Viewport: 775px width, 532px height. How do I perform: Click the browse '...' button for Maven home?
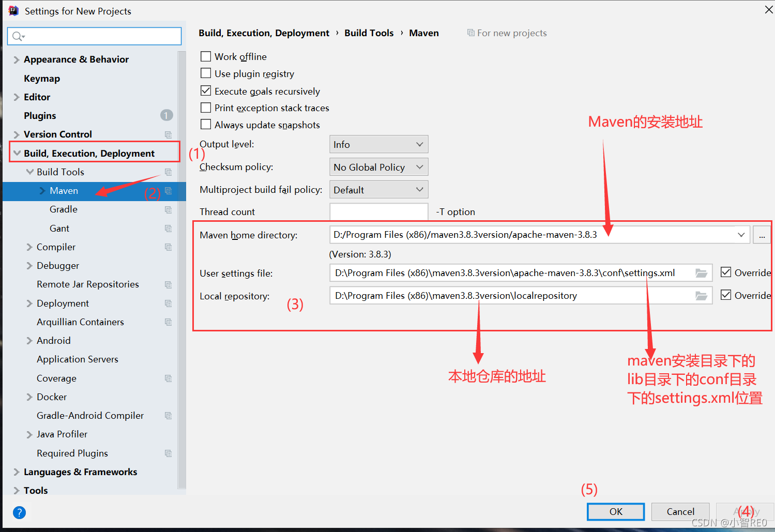tap(762, 235)
